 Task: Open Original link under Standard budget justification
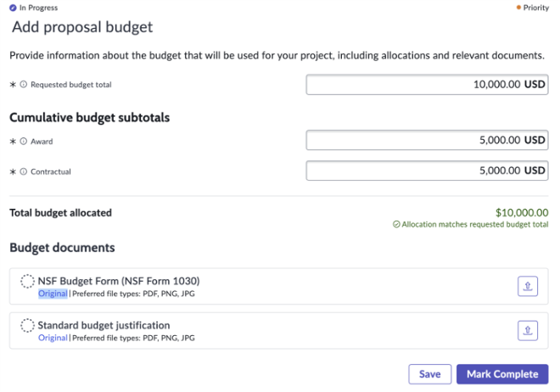[53, 338]
